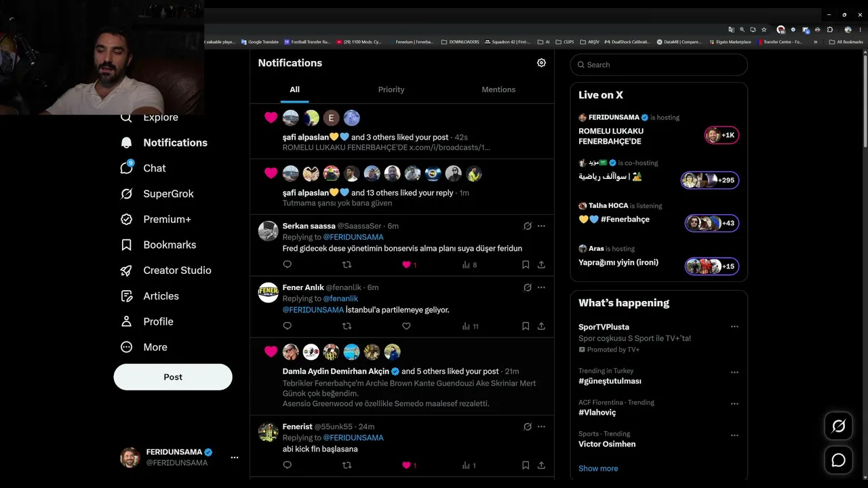The image size is (868, 488).
Task: Share Fenerist's tweet
Action: click(x=541, y=465)
